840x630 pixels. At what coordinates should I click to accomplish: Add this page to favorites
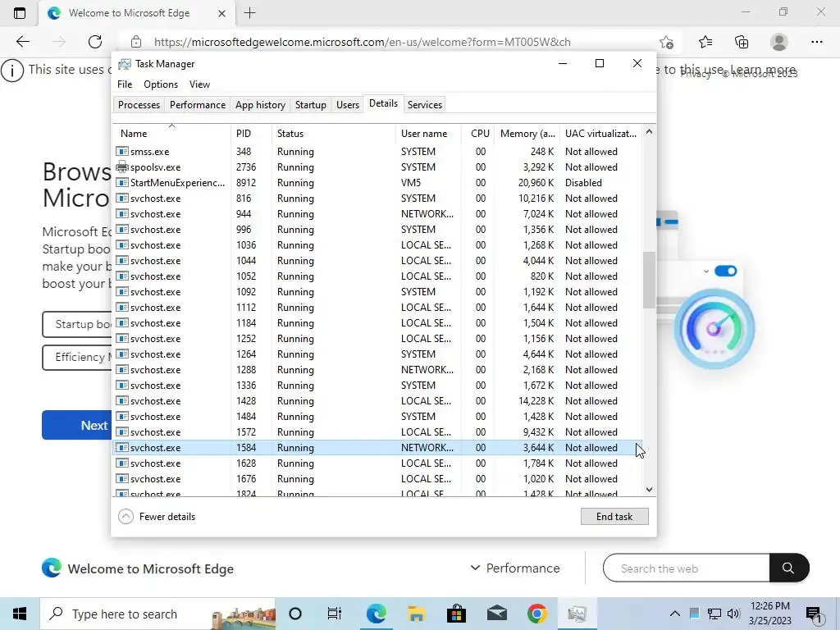[x=666, y=42]
